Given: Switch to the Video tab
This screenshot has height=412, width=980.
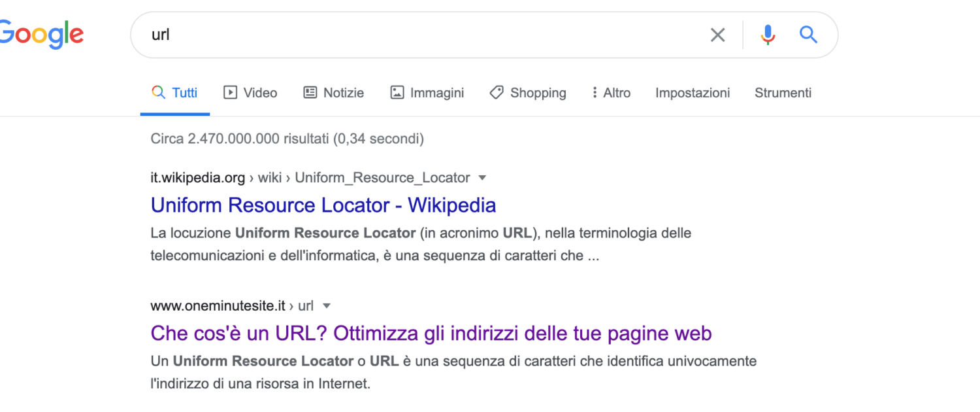Looking at the screenshot, I should tap(250, 93).
